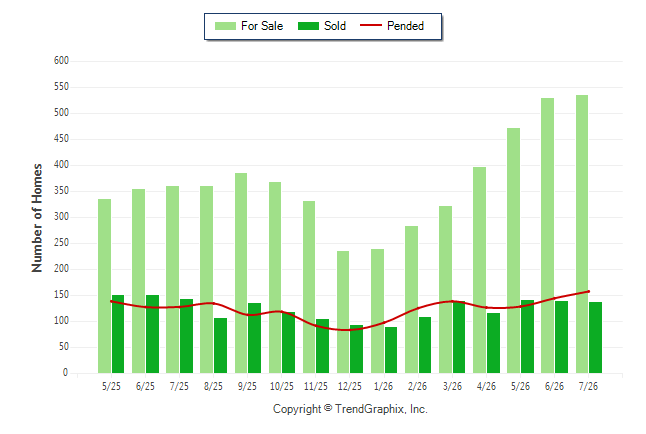Click the 4/26 x-axis date label
The image size is (646, 434).
[x=486, y=386]
